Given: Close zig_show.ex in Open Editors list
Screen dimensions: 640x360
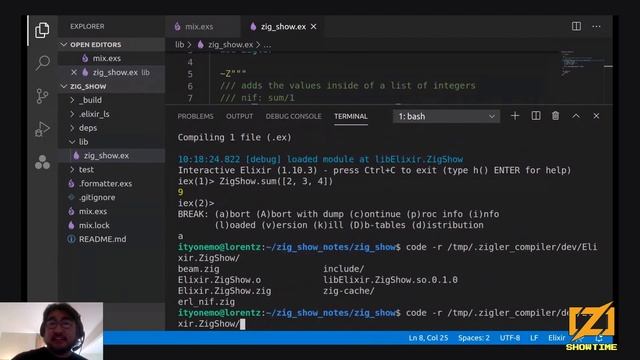Looking at the screenshot, I should coord(74,72).
